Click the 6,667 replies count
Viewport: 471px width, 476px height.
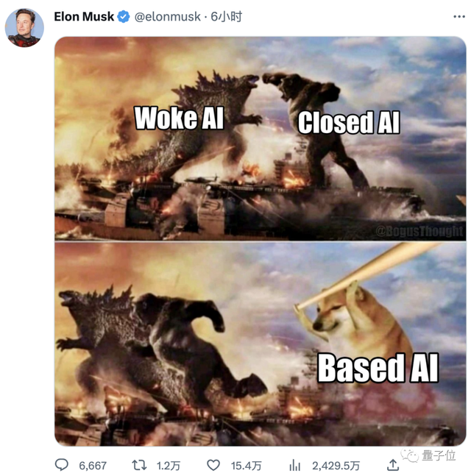[93, 466]
